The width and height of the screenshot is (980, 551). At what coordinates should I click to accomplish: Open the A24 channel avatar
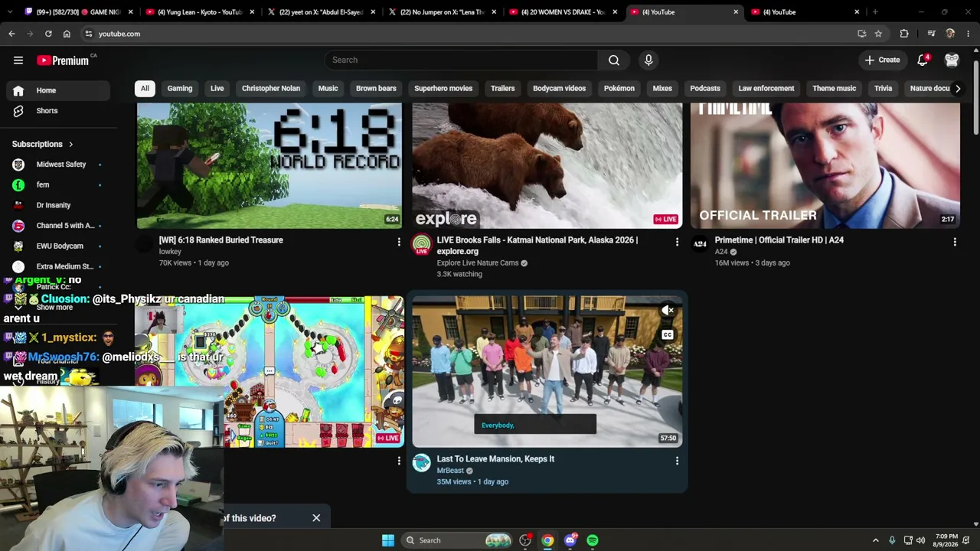(700, 244)
